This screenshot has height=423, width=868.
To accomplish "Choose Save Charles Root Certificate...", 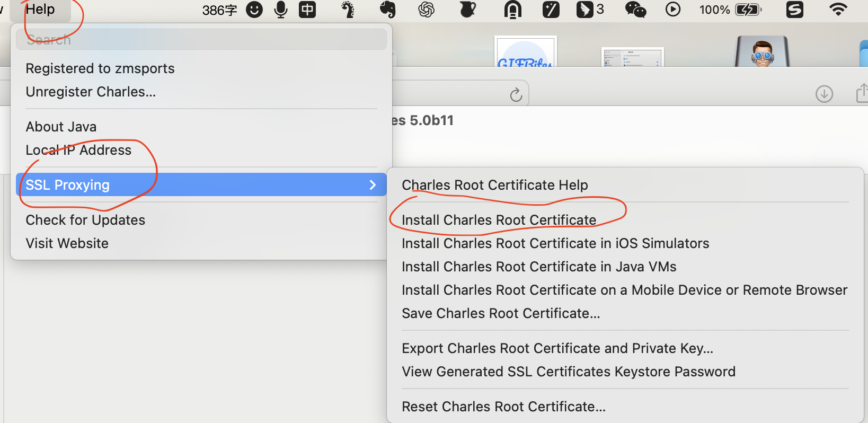I will (x=501, y=313).
